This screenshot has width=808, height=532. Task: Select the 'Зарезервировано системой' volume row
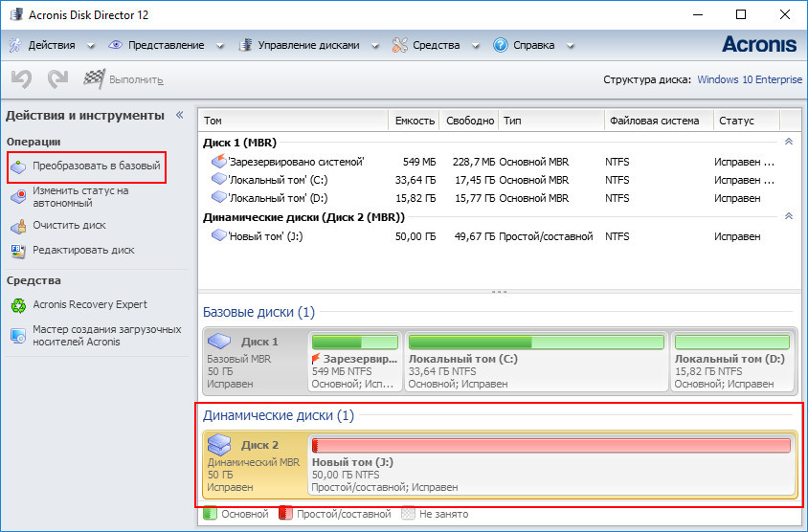coord(499,162)
